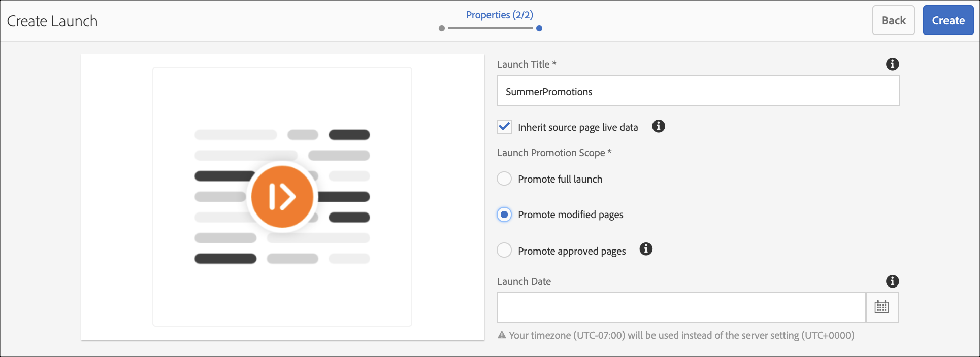Click the first wizard step dot

point(442,28)
